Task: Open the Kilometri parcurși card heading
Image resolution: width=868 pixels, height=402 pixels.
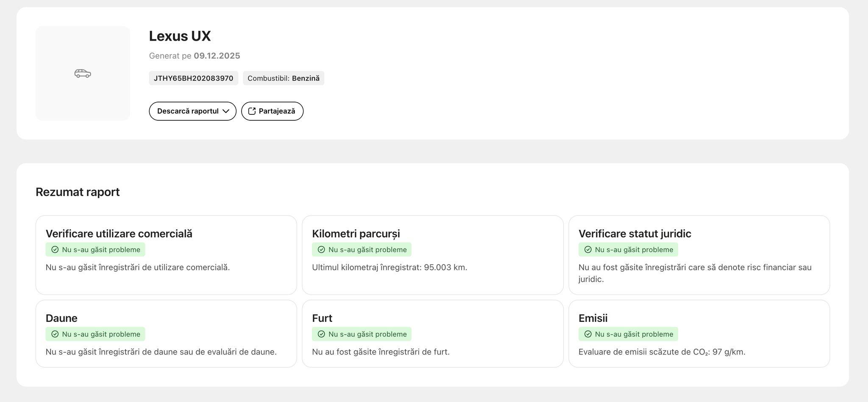Action: click(x=356, y=234)
